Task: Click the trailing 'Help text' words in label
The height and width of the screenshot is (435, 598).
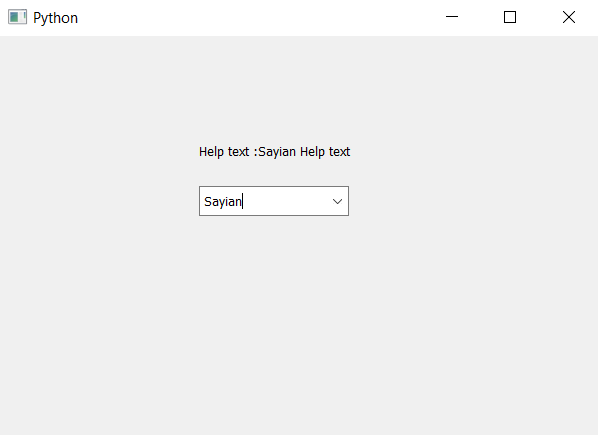Action: tap(325, 152)
